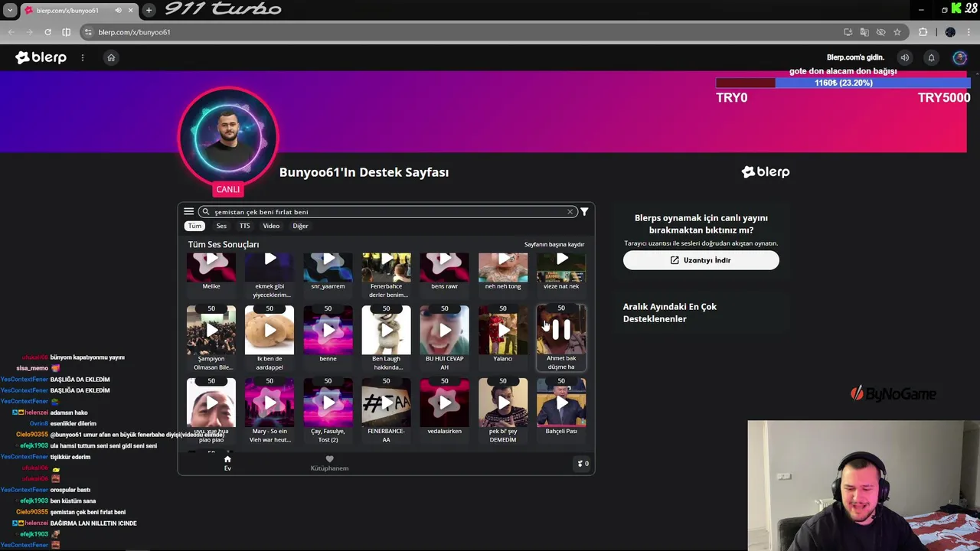Play the piao piao sound clip
The height and width of the screenshot is (551, 980).
211,403
